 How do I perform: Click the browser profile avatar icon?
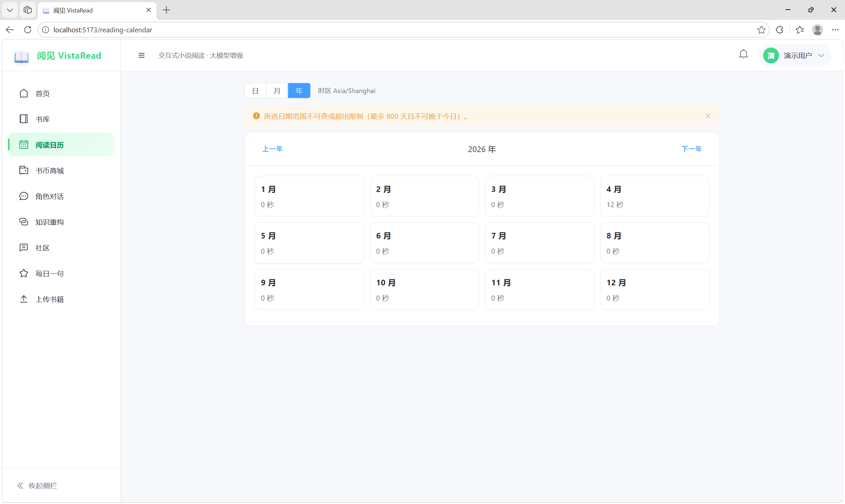(x=817, y=30)
